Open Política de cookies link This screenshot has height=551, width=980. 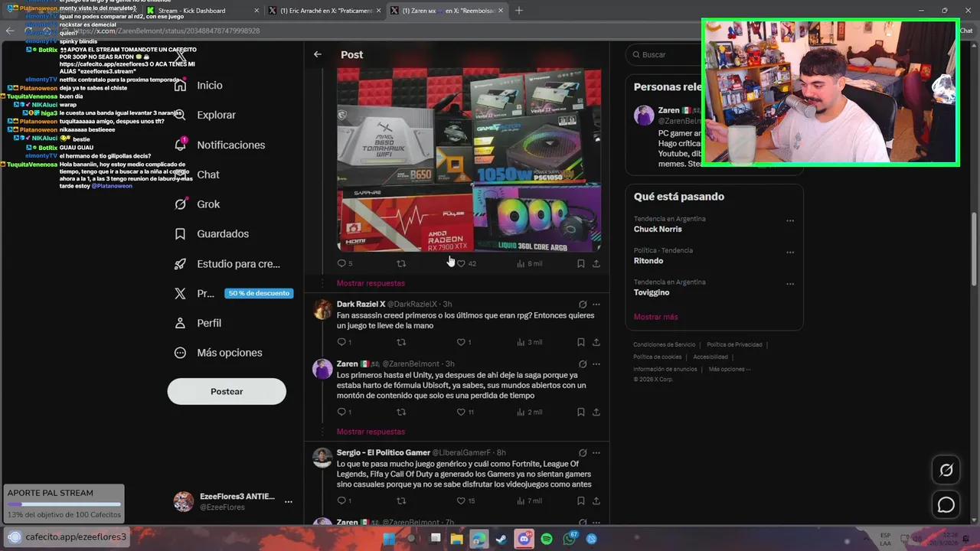point(657,357)
